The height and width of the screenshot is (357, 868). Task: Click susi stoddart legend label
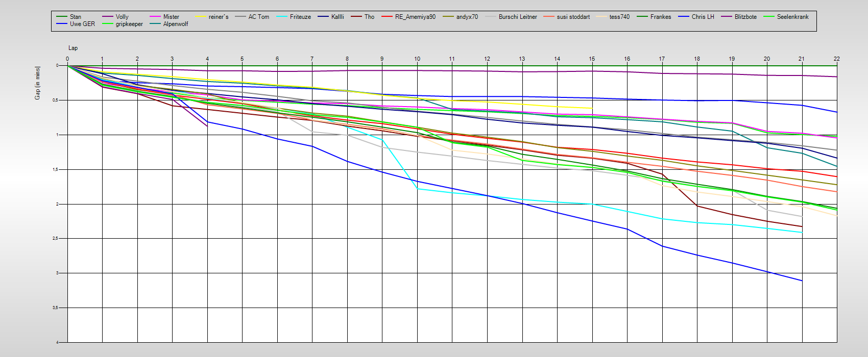click(573, 17)
